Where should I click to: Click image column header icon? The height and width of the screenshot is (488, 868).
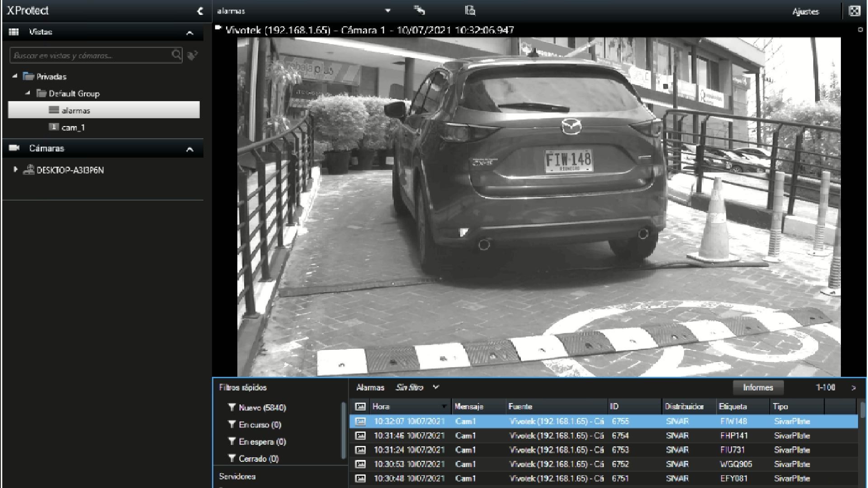tap(360, 406)
